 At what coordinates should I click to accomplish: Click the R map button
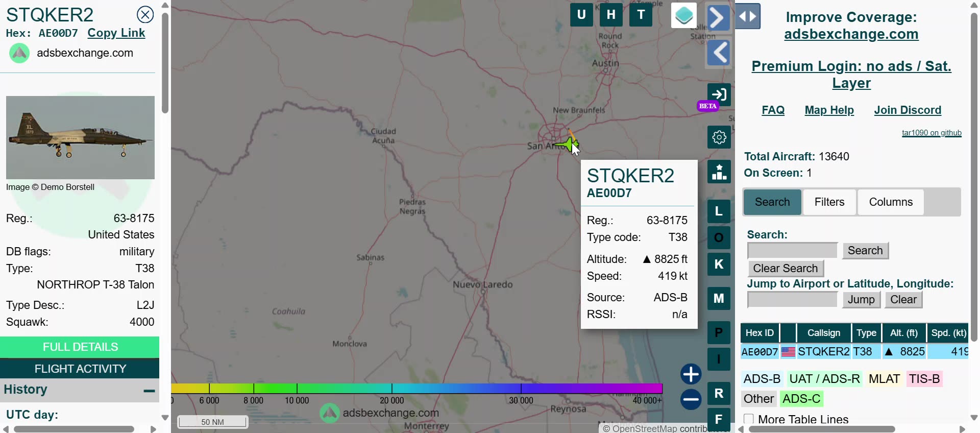click(x=719, y=393)
